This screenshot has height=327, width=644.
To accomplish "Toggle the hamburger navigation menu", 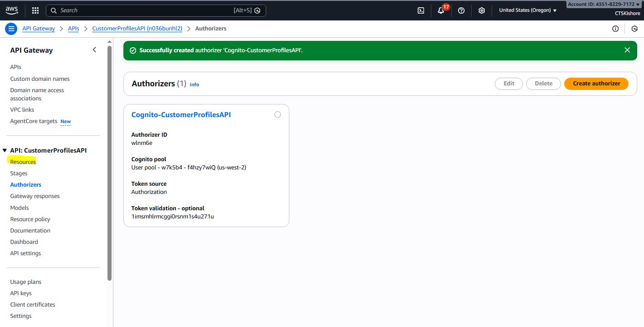I will [11, 29].
